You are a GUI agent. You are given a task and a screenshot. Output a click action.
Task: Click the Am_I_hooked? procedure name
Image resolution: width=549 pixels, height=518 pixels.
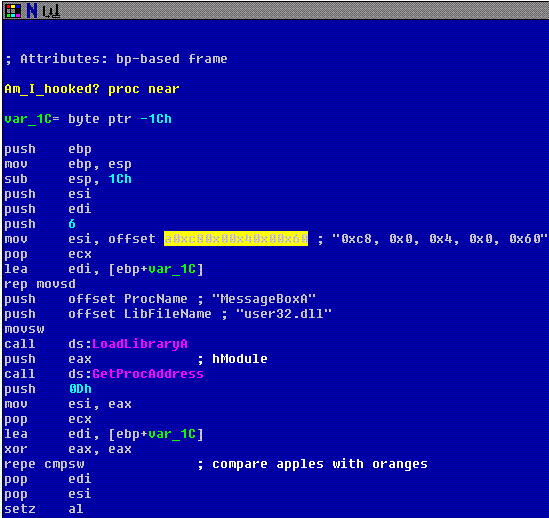52,89
